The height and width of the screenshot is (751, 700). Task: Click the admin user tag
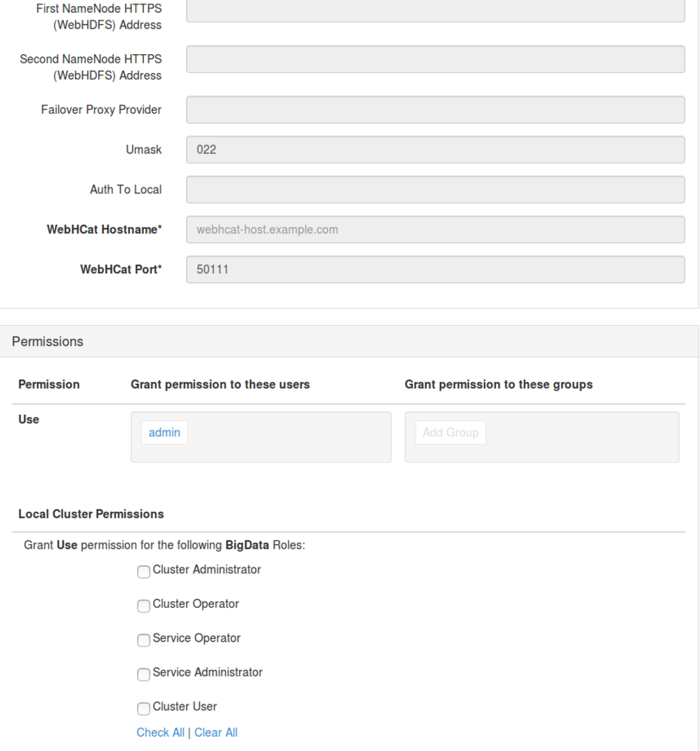(x=164, y=433)
